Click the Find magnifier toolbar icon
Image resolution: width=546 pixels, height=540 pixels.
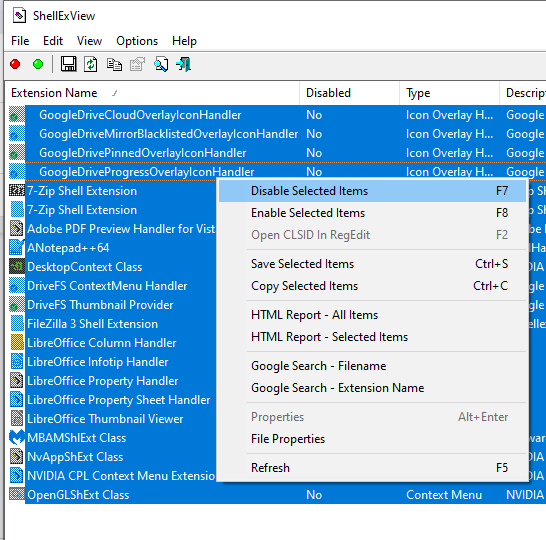click(161, 64)
